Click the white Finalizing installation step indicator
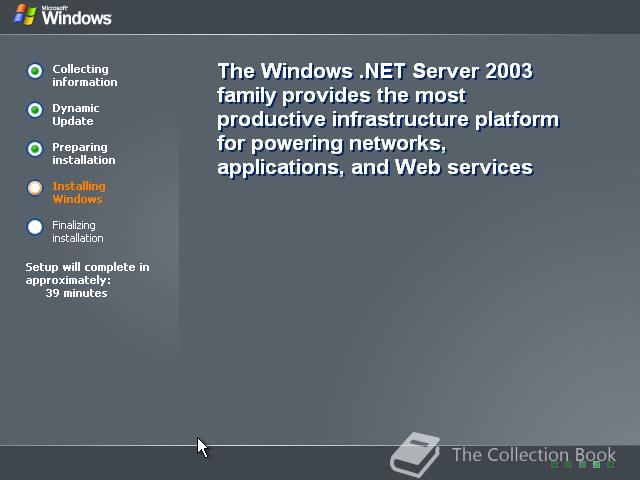Image resolution: width=640 pixels, height=480 pixels. click(x=35, y=227)
